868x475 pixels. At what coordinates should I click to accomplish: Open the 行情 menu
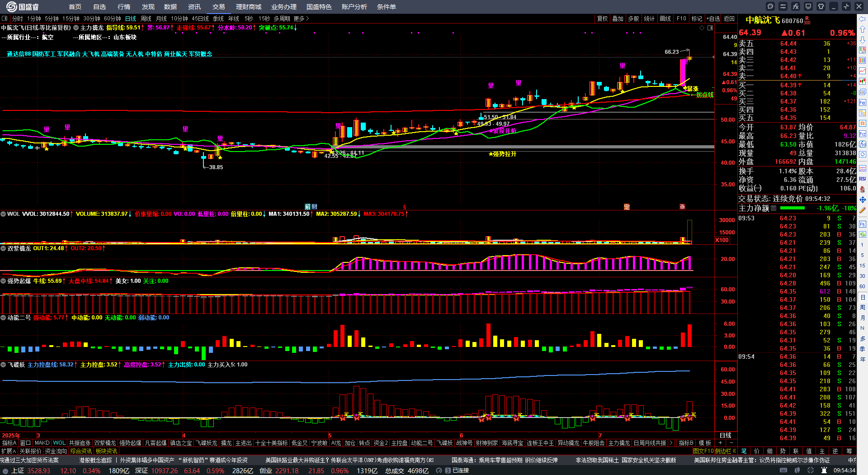point(124,7)
